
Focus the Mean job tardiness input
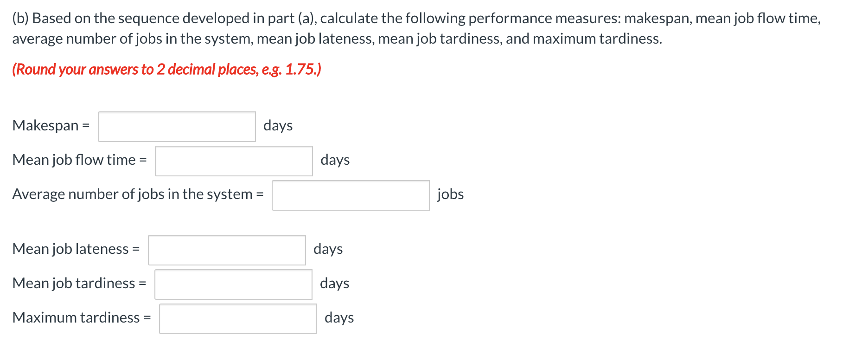(233, 284)
